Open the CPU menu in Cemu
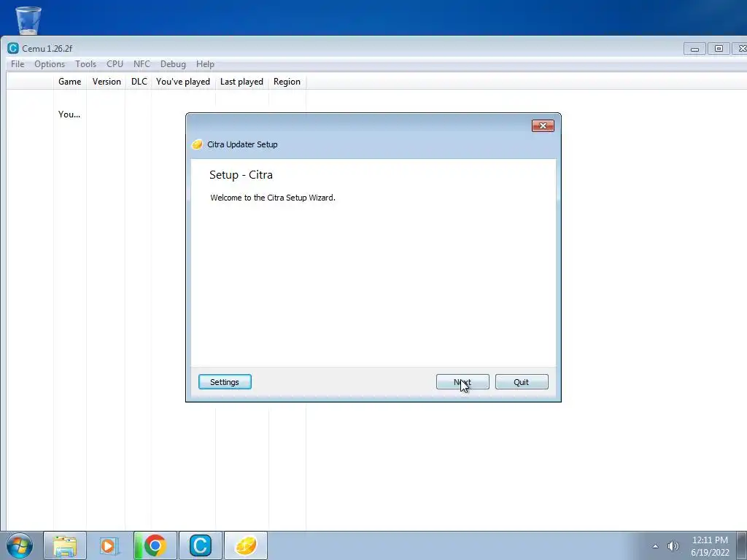Image resolution: width=747 pixels, height=560 pixels. 115,64
